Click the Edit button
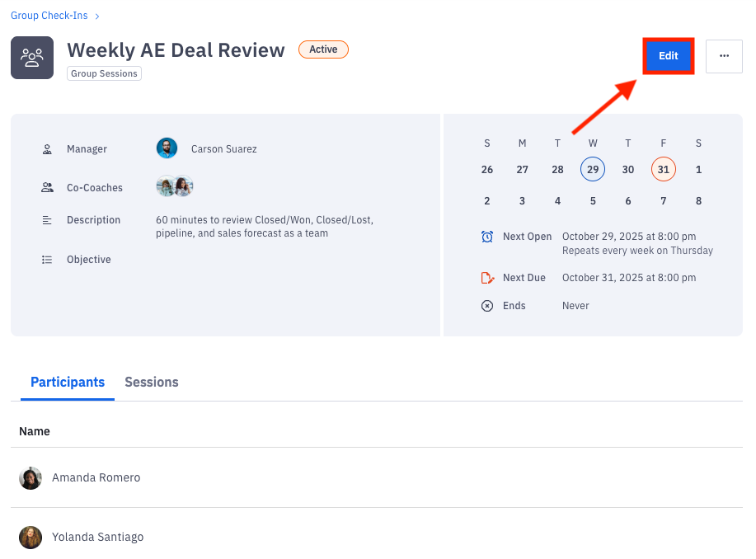The image size is (756, 559). click(x=668, y=56)
